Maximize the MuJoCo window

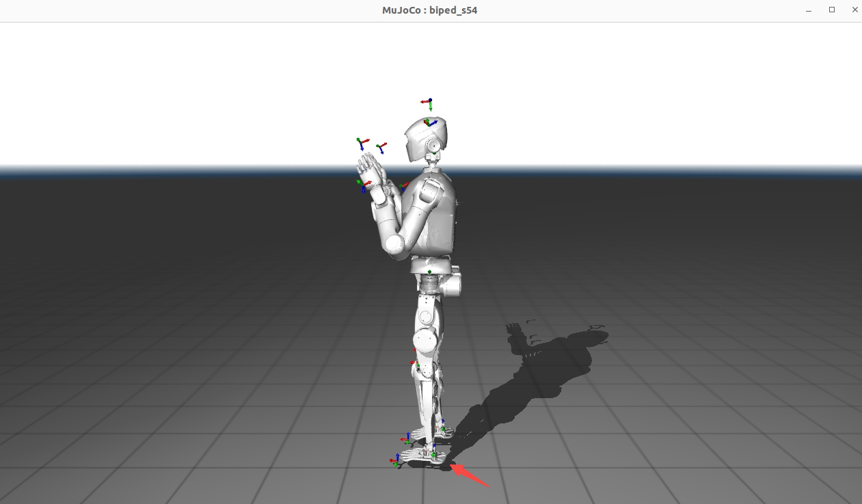point(832,10)
